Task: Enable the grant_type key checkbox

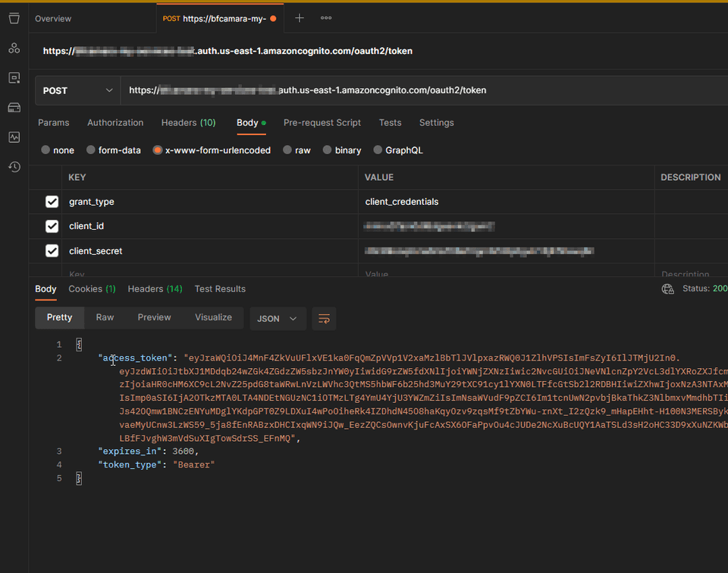Action: point(52,201)
